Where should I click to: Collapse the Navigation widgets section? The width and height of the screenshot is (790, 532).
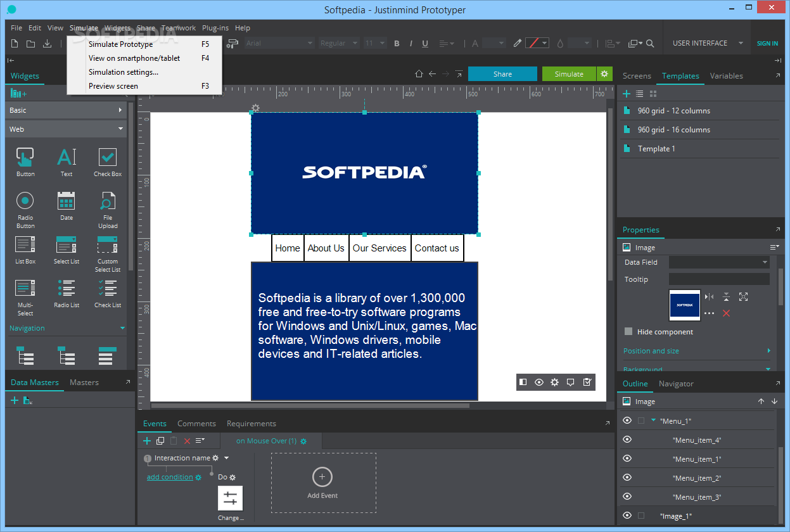[66, 328]
